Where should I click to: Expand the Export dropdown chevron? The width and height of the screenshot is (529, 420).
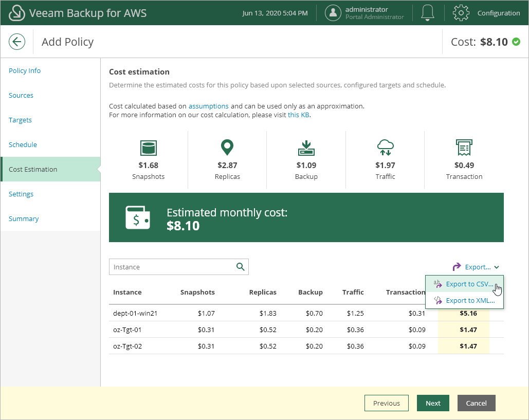[x=497, y=267]
